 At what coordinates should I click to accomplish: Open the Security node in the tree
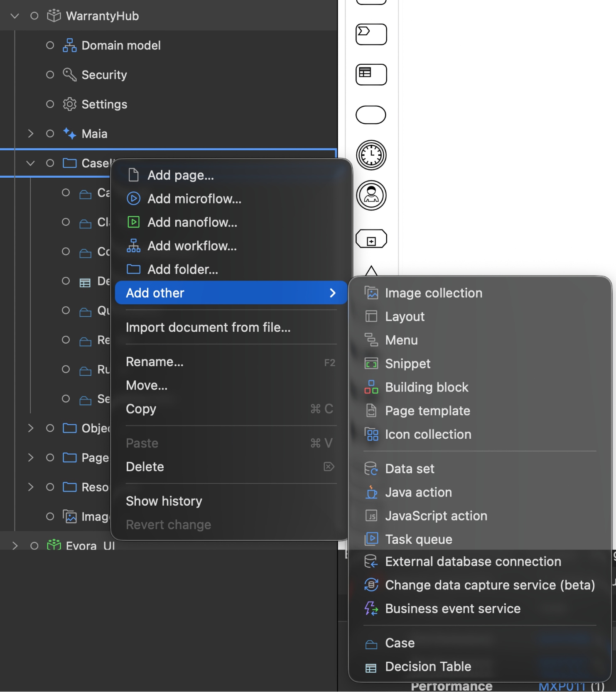(x=104, y=75)
